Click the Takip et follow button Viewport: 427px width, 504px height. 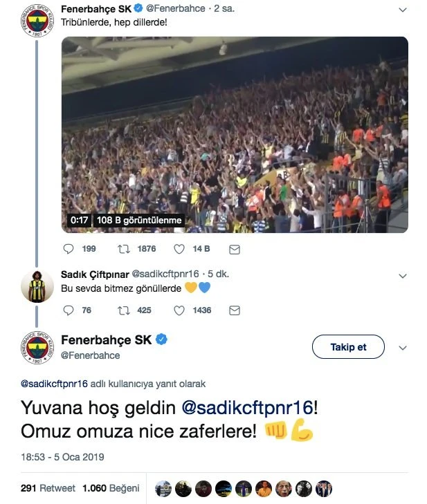coord(348,347)
